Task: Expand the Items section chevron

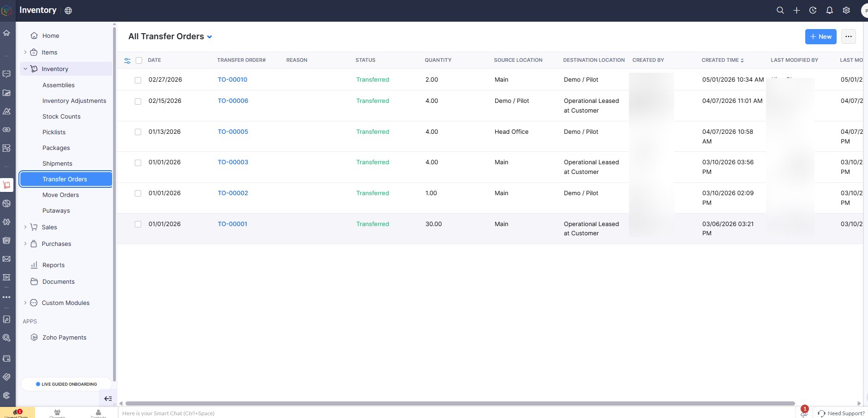Action: (25, 52)
